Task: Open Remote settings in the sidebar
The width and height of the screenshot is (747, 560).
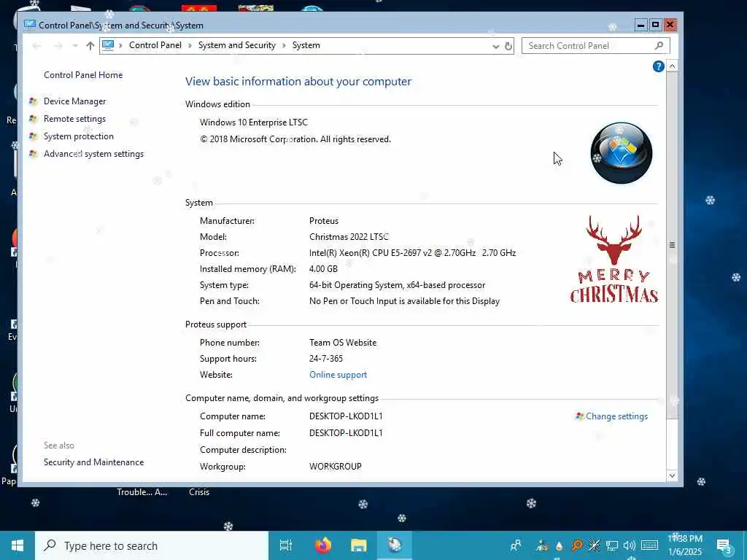Action: pos(75,119)
